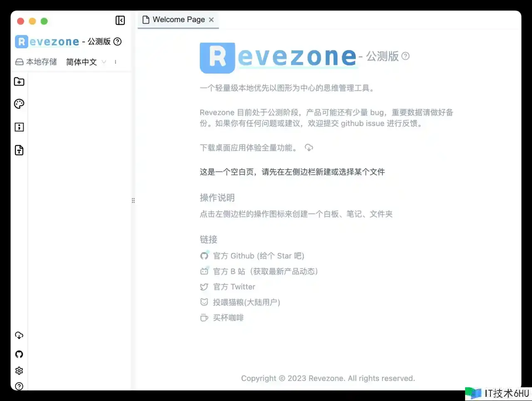
Task: Click the new folder icon in sidebar
Action: (19, 82)
